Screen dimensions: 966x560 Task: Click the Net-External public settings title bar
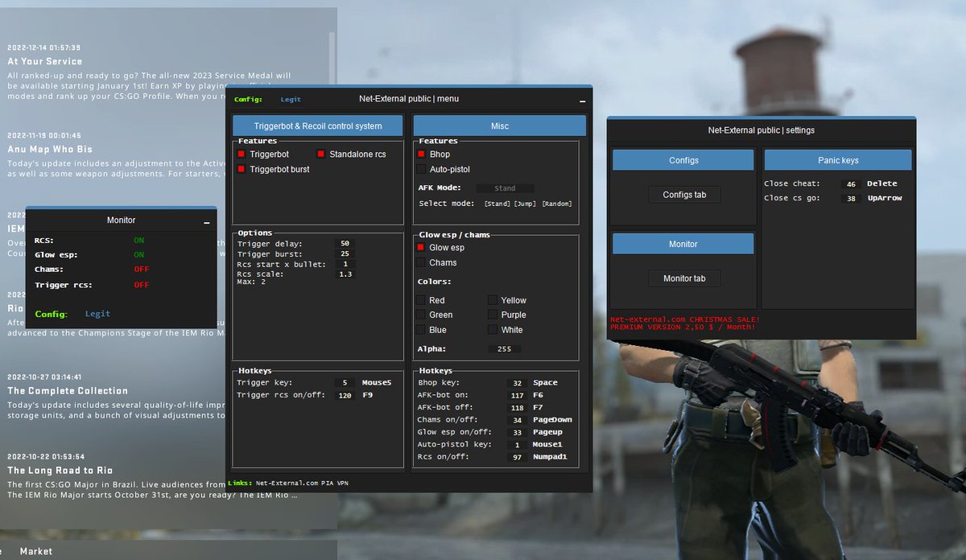[762, 130]
